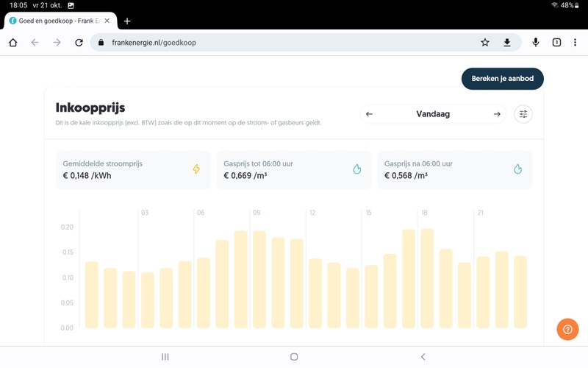Tap the screenshot notification icon in status bar
588x368 pixels.
71,6
